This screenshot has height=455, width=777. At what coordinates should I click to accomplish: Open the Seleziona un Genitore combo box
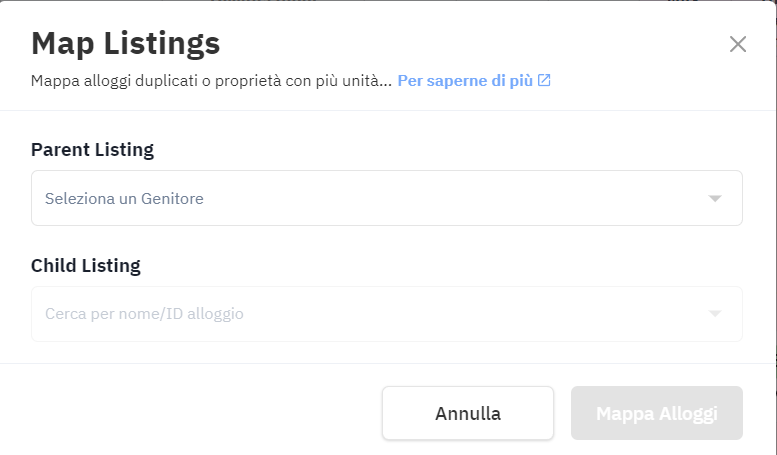tap(387, 198)
